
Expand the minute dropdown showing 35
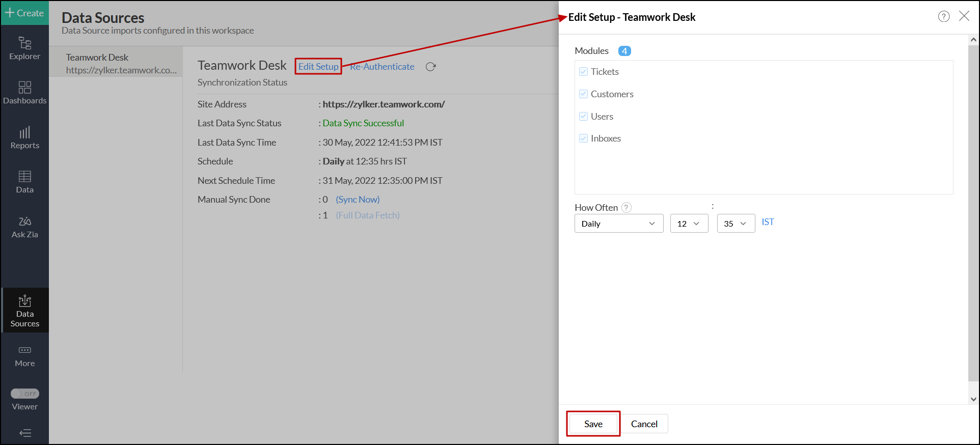tap(736, 224)
